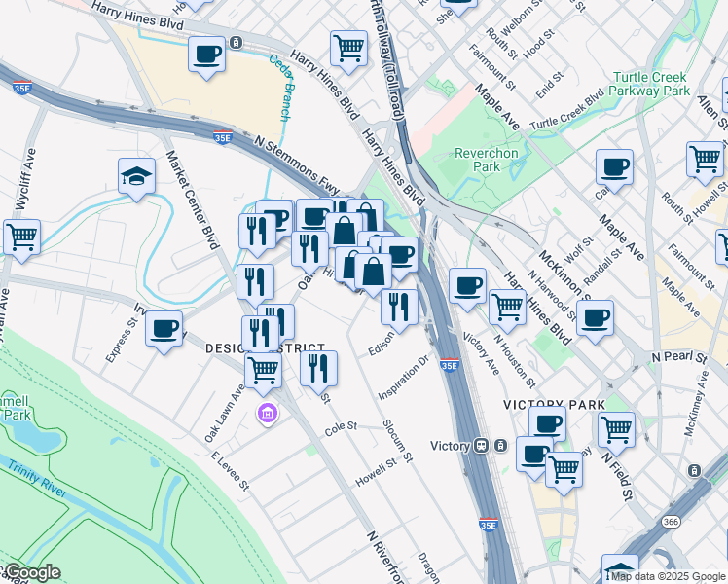Select the graduation cap school marker
Image resolution: width=728 pixels, height=584 pixels.
(x=137, y=177)
